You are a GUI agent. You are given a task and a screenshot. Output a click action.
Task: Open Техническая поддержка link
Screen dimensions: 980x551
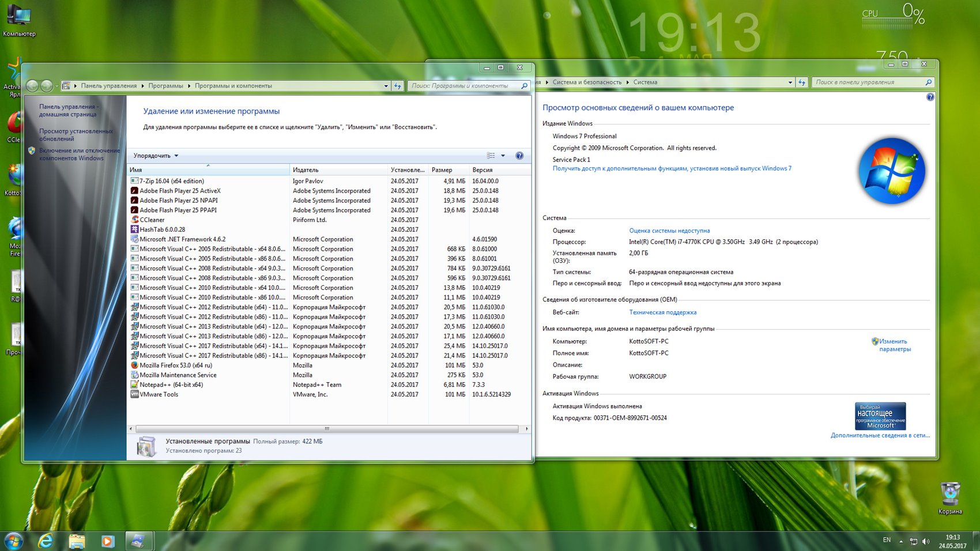(662, 312)
